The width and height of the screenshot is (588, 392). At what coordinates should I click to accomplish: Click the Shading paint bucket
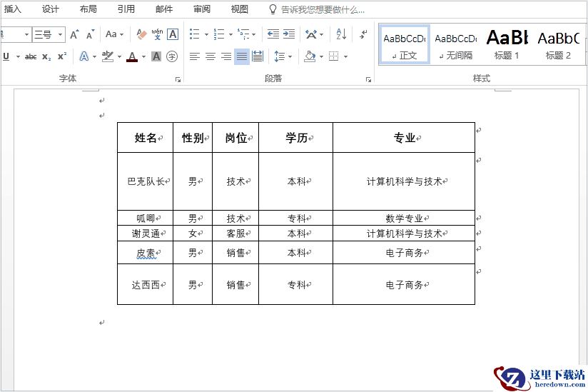click(310, 56)
